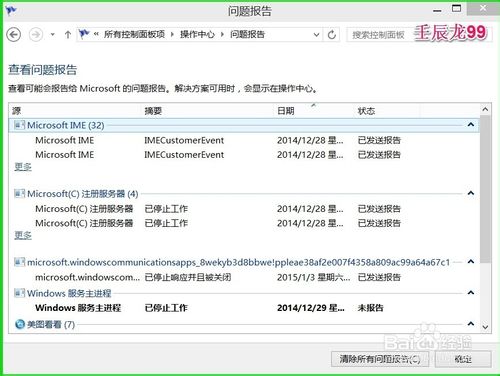
Task: Click the microsoft.windowscommunicationsapps group icon
Action: pyautogui.click(x=19, y=262)
